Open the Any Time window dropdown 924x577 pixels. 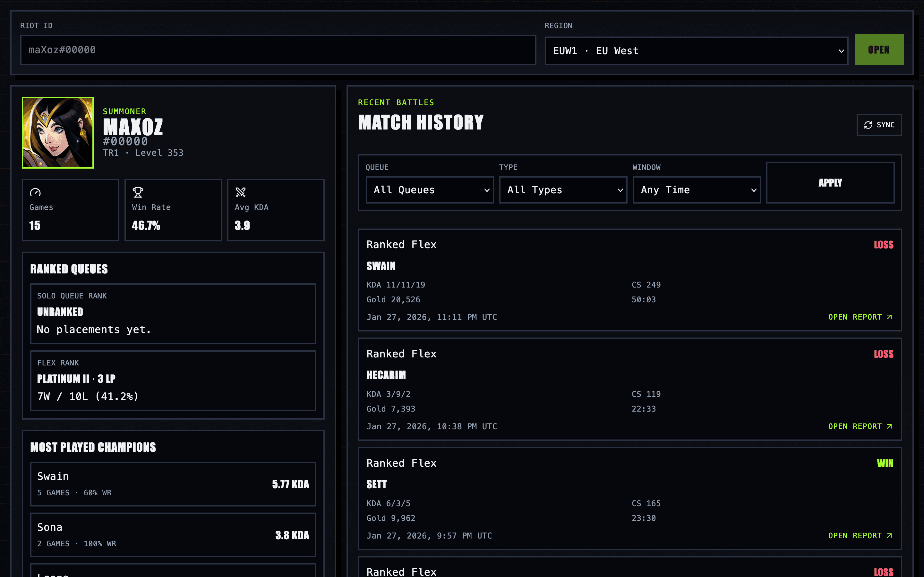(696, 190)
